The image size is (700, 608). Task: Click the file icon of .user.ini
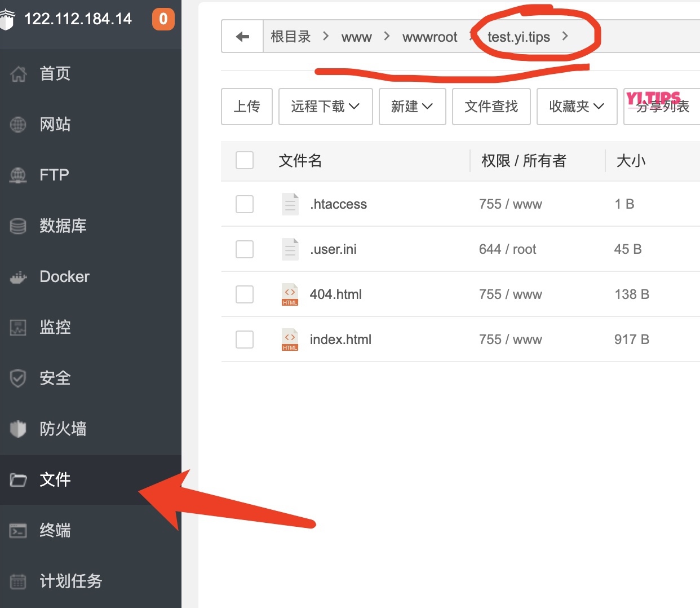coord(290,249)
